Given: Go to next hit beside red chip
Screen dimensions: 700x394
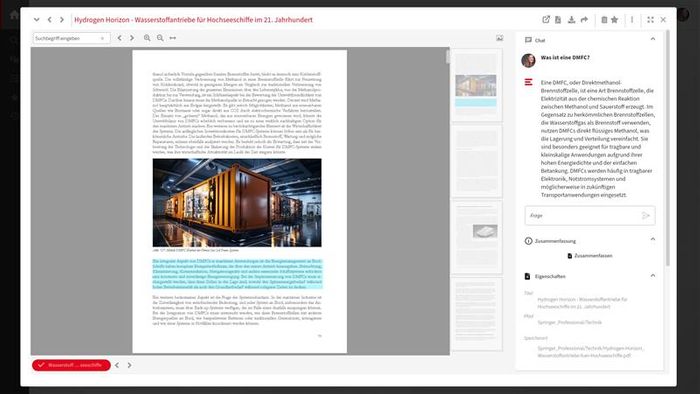Looking at the screenshot, I should (129, 365).
